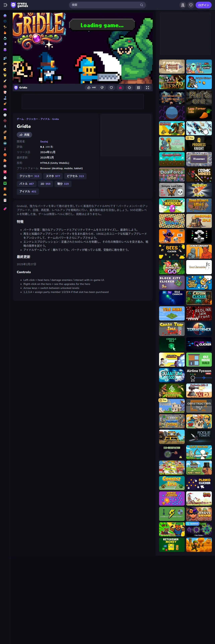Image resolution: width=215 pixels, height=644 pixels.
Task: Open Simple Loot Idle thumbnail
Action: click(x=172, y=190)
